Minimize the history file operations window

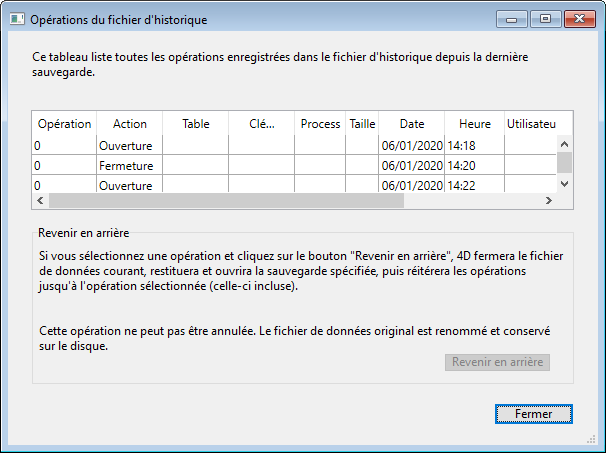click(513, 19)
